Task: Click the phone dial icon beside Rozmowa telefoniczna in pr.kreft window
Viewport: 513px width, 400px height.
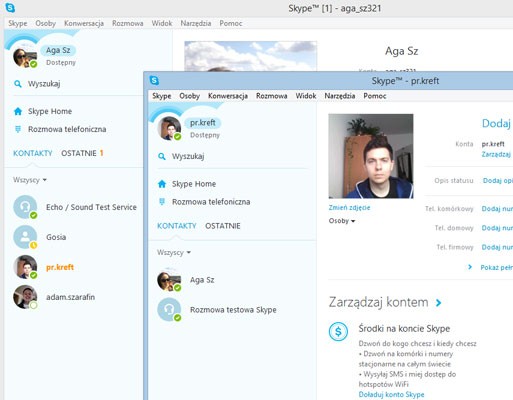Action: (162, 201)
